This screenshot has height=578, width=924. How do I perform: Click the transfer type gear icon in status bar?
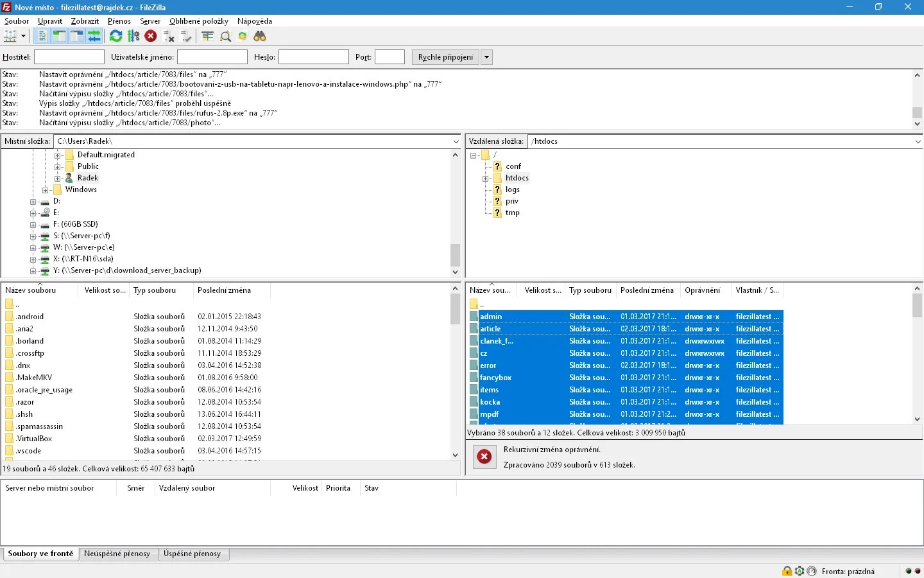click(800, 571)
